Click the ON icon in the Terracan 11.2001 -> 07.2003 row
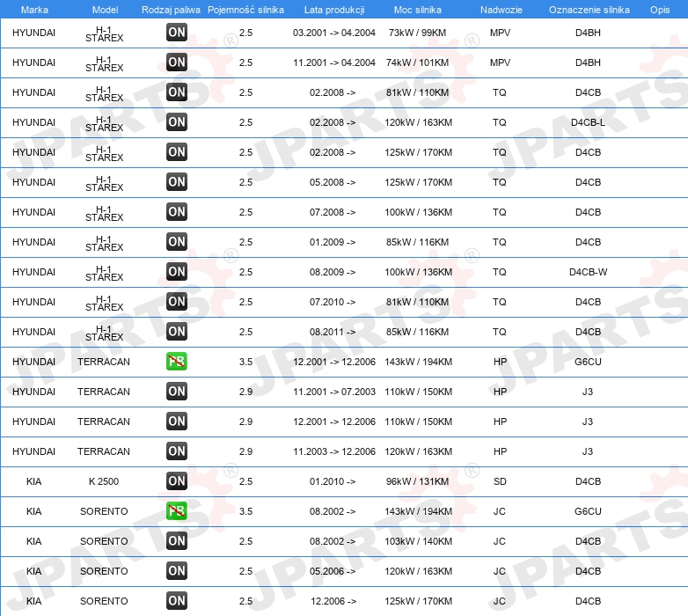 [x=177, y=392]
